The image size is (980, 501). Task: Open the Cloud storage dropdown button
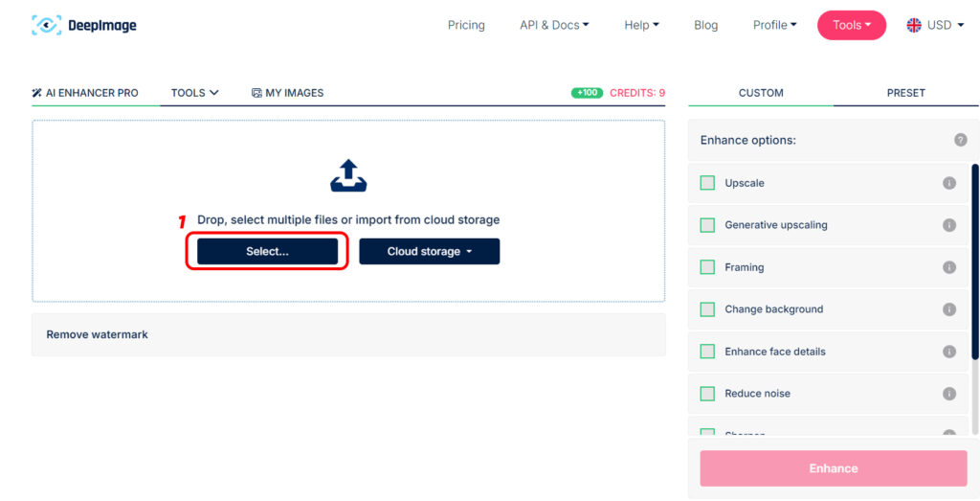coord(430,251)
